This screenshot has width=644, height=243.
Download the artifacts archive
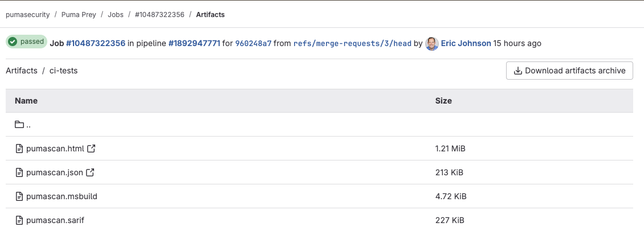point(569,71)
